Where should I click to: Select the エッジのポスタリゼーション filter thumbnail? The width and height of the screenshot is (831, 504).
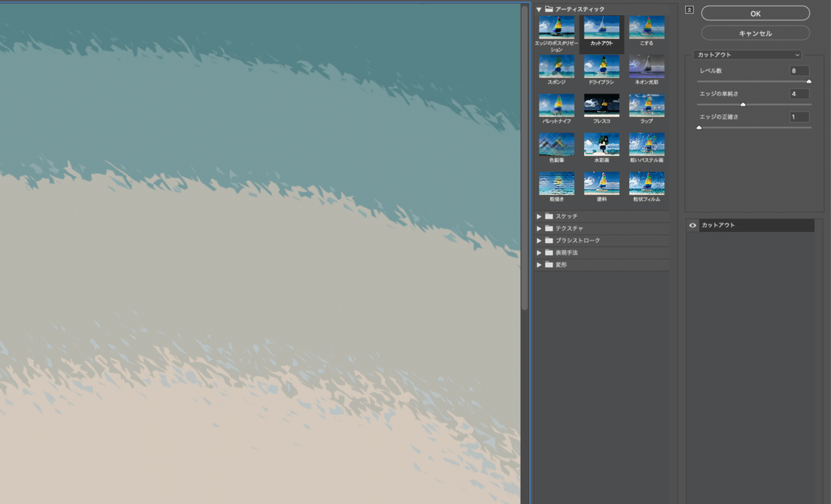[557, 27]
